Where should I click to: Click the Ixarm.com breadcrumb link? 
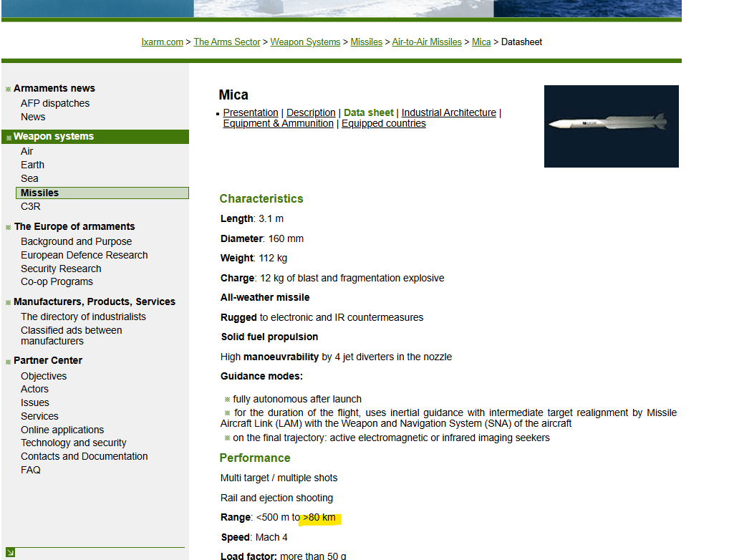(x=162, y=42)
